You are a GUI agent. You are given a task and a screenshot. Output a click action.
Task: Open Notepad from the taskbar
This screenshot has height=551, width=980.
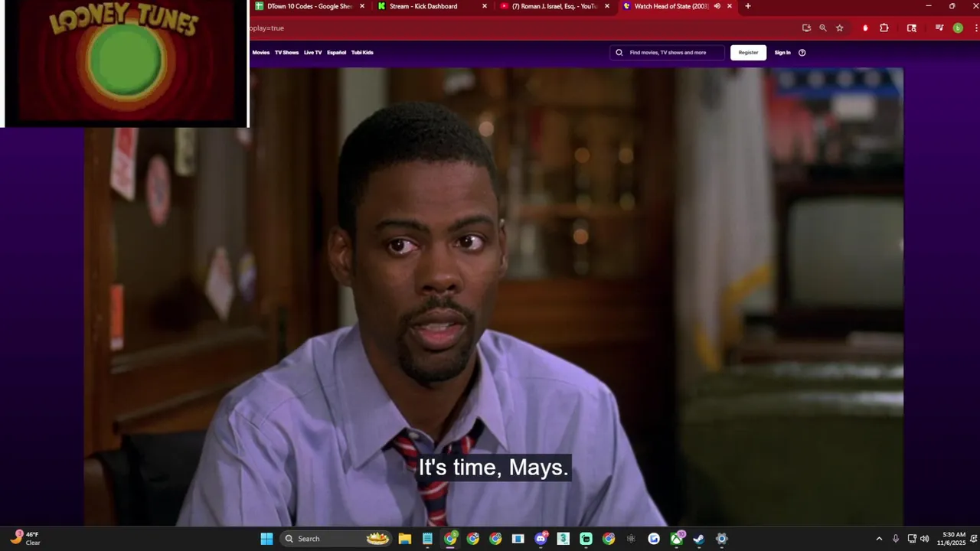(427, 539)
